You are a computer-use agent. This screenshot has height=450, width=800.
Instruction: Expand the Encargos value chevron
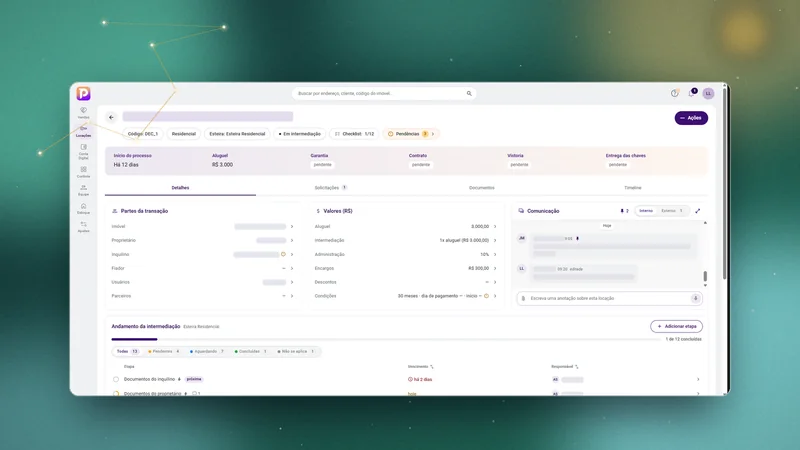click(495, 268)
